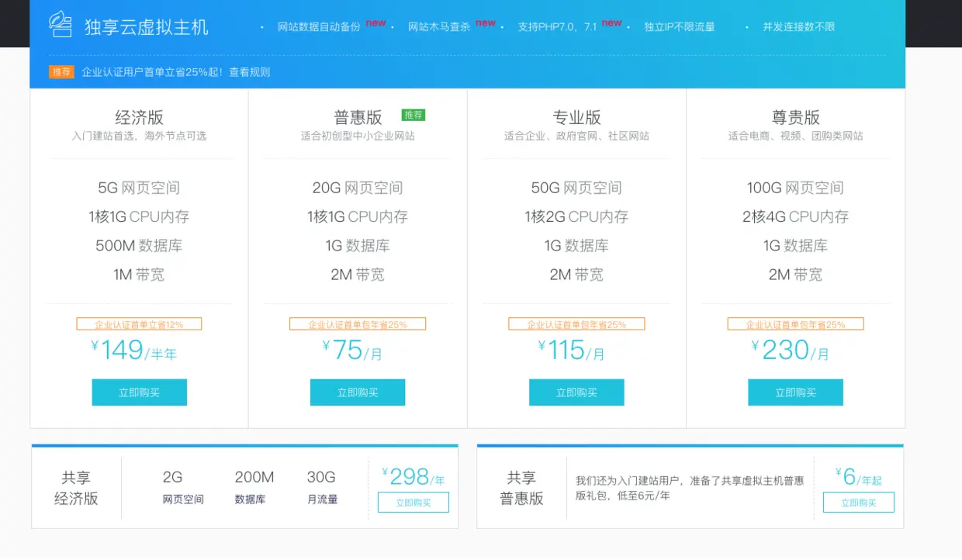This screenshot has height=560, width=962.
Task: Click the 独享云虚拟主机 title
Action: point(147,27)
